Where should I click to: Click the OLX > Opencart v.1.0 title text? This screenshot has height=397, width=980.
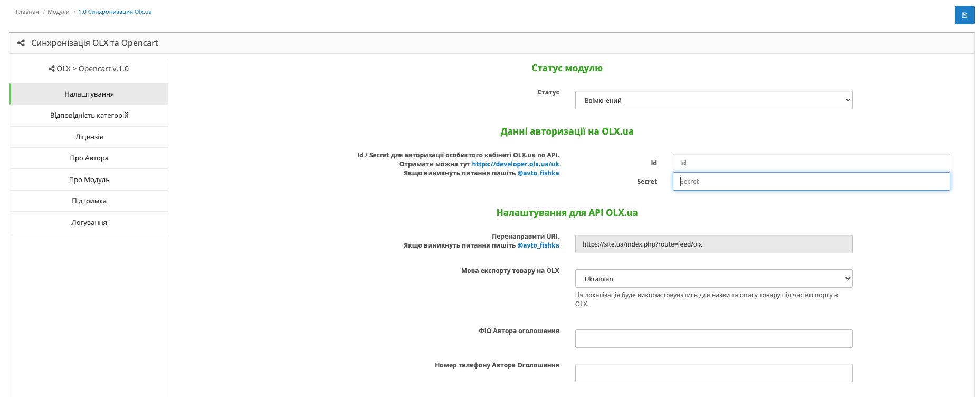coord(93,69)
